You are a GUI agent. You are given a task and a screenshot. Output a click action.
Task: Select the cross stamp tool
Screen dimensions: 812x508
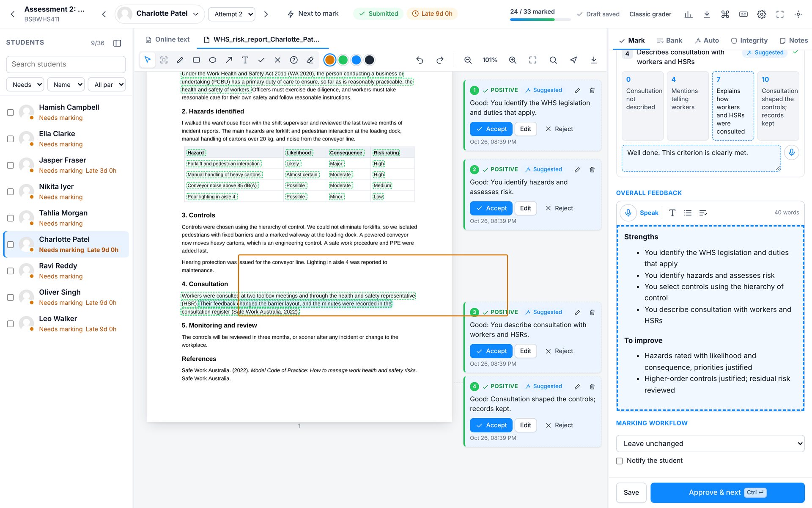277,60
